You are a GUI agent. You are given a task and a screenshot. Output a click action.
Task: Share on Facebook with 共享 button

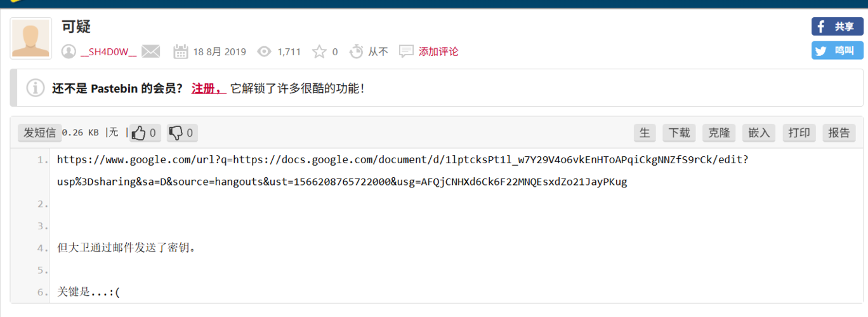coord(837,27)
